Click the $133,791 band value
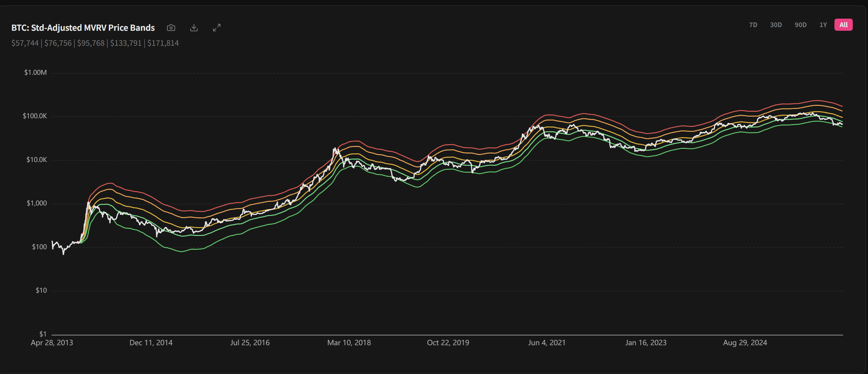 pyautogui.click(x=126, y=43)
